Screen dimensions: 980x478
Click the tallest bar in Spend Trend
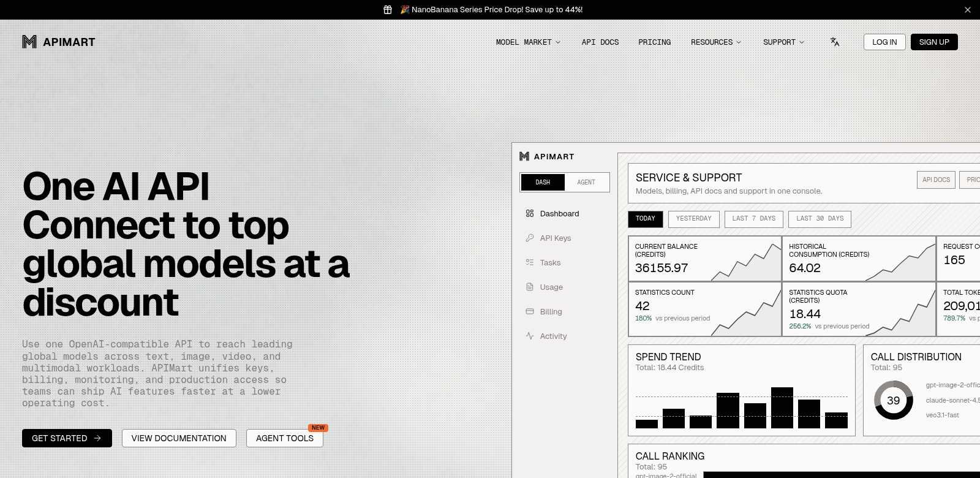(x=782, y=408)
